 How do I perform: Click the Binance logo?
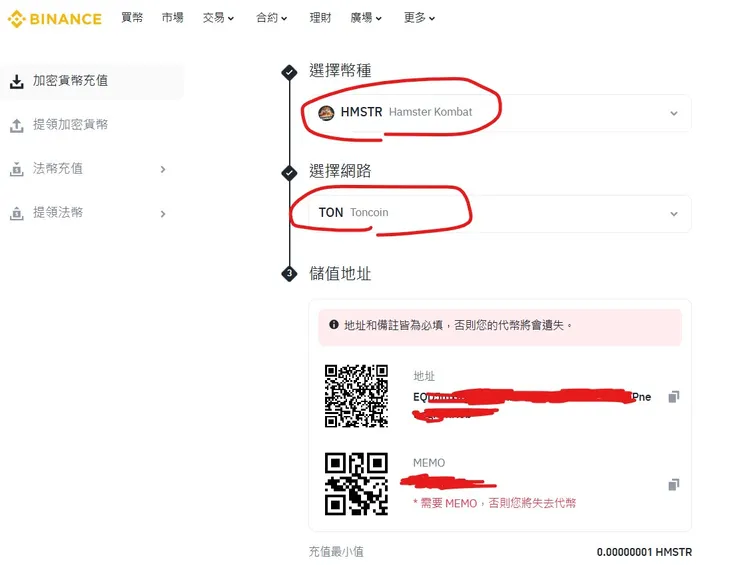pyautogui.click(x=54, y=19)
